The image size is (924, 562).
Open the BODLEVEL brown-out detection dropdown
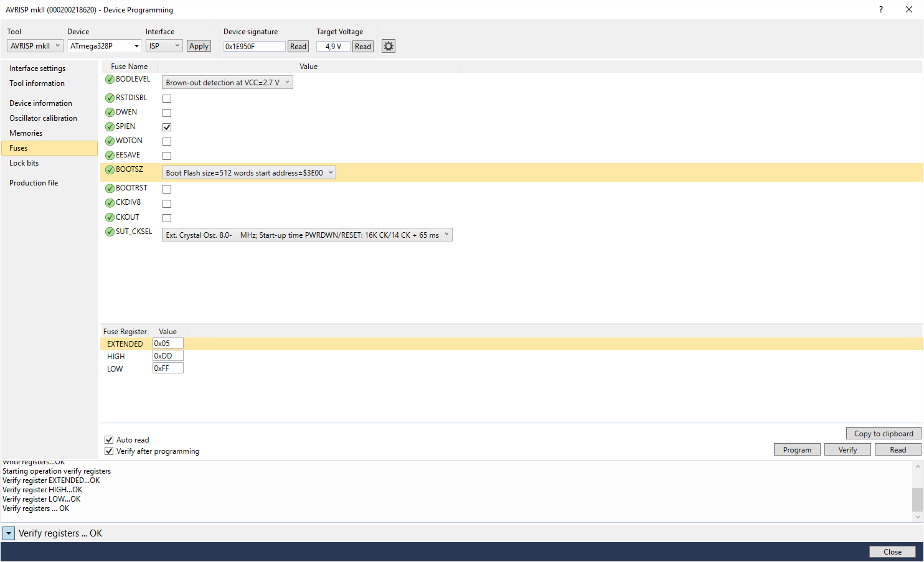click(227, 82)
